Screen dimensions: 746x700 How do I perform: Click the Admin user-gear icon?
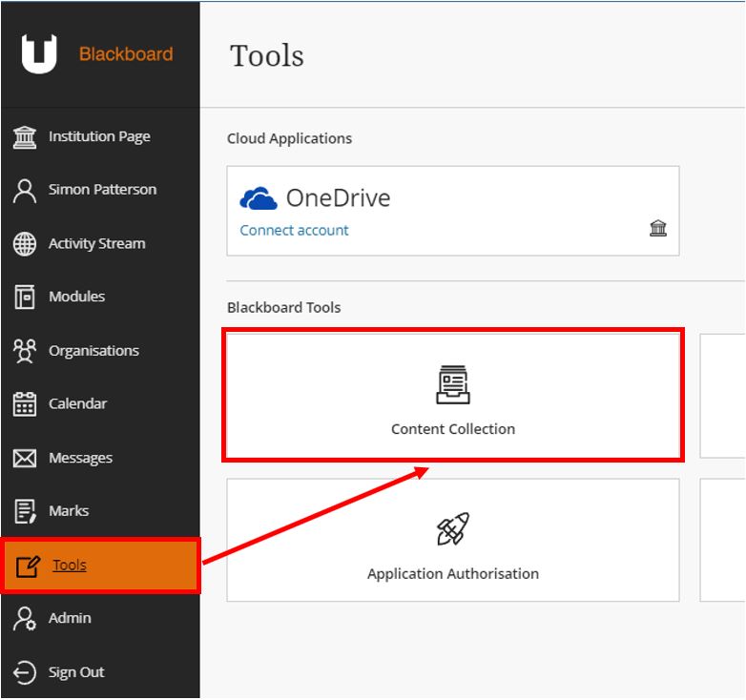[25, 619]
